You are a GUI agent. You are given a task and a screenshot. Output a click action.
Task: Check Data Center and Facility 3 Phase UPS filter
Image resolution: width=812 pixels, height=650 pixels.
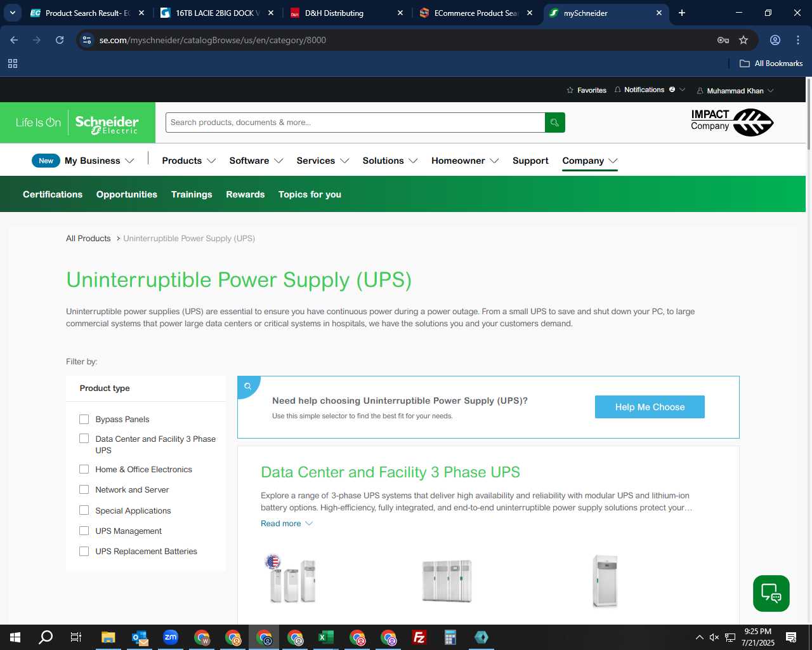tap(84, 439)
